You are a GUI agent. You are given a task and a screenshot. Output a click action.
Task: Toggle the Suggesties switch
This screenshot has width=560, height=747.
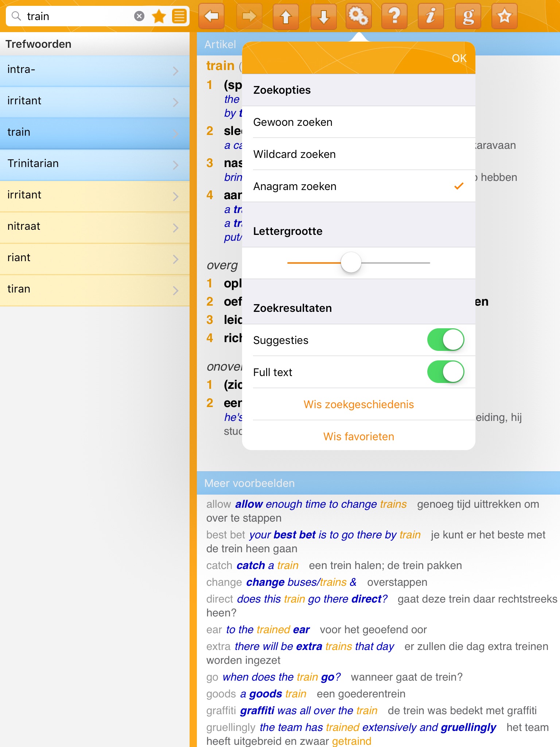[x=446, y=340]
